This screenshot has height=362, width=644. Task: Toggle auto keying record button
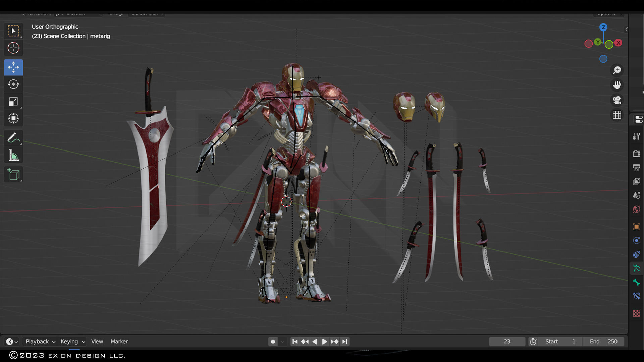[273, 341]
